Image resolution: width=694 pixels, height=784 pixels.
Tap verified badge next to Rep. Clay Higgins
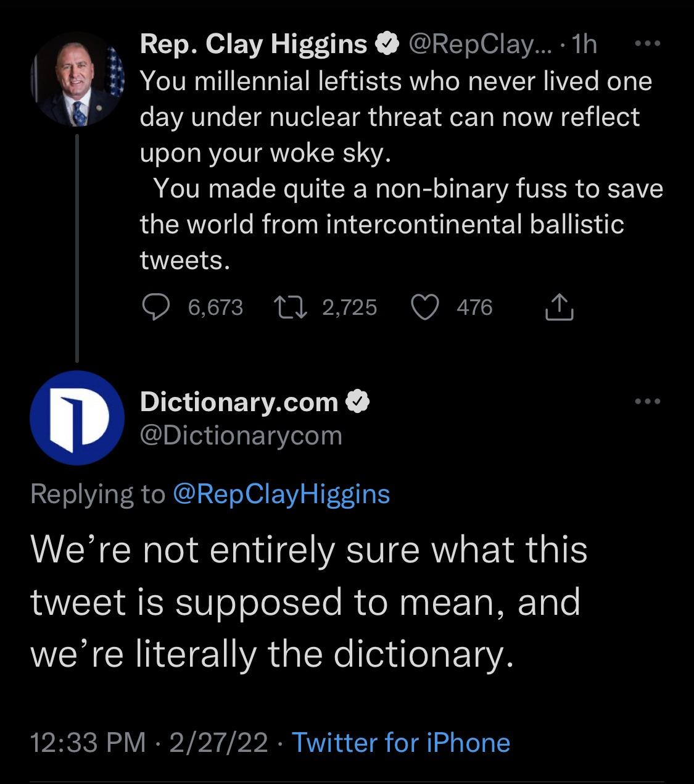pyautogui.click(x=387, y=44)
